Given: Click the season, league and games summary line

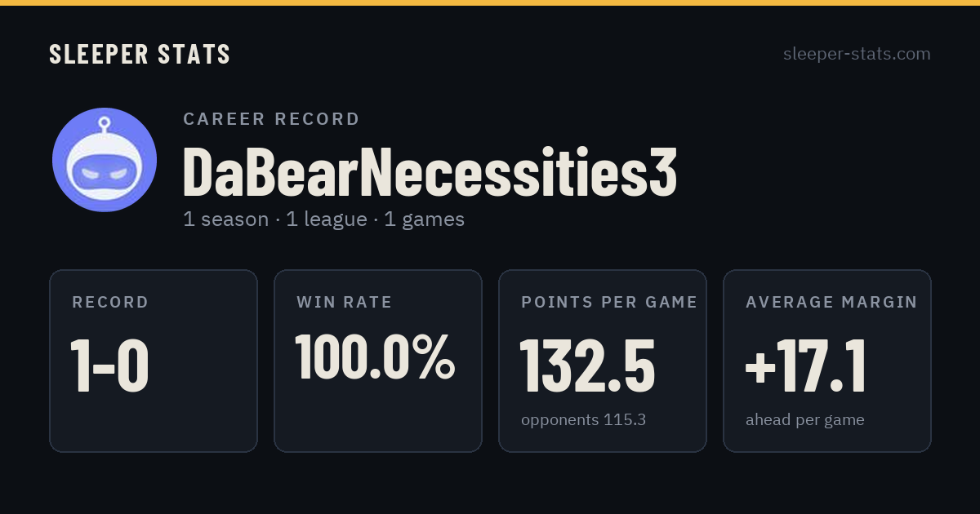Looking at the screenshot, I should click(323, 219).
